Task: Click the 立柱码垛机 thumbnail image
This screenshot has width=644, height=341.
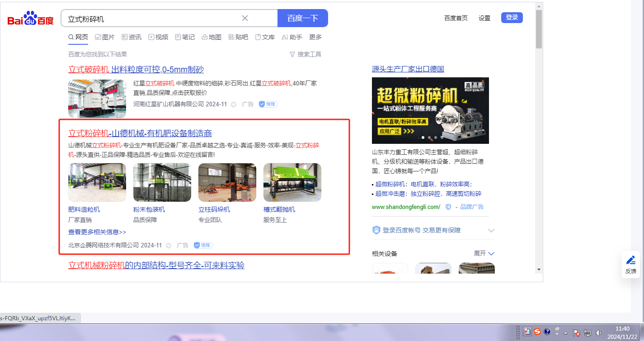Action: pyautogui.click(x=227, y=182)
